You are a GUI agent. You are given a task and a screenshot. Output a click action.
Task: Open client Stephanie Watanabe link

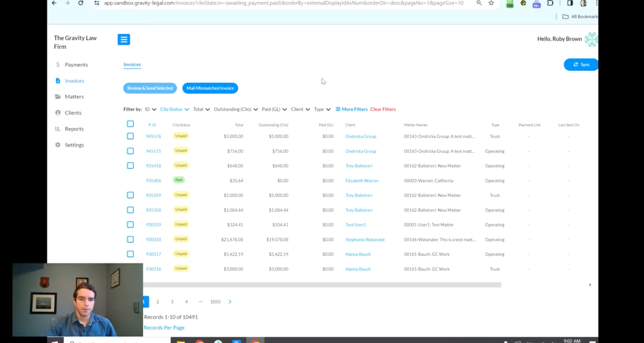pyautogui.click(x=365, y=240)
